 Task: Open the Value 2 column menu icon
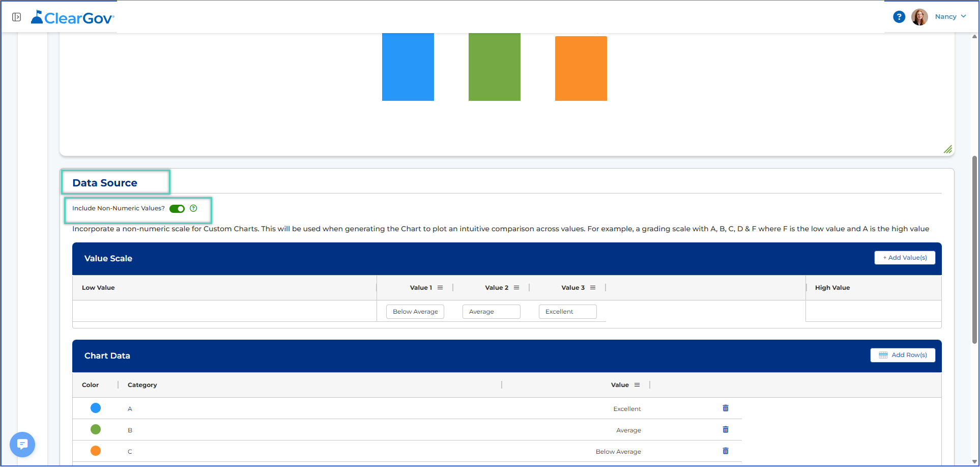click(x=516, y=288)
